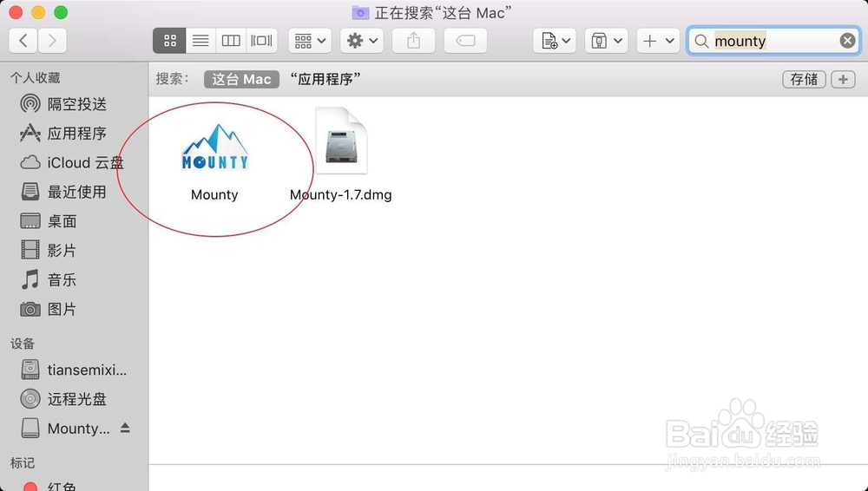Select the Mounty-1.7.dmg file icon
Image resolution: width=868 pixels, height=491 pixels.
coord(341,141)
